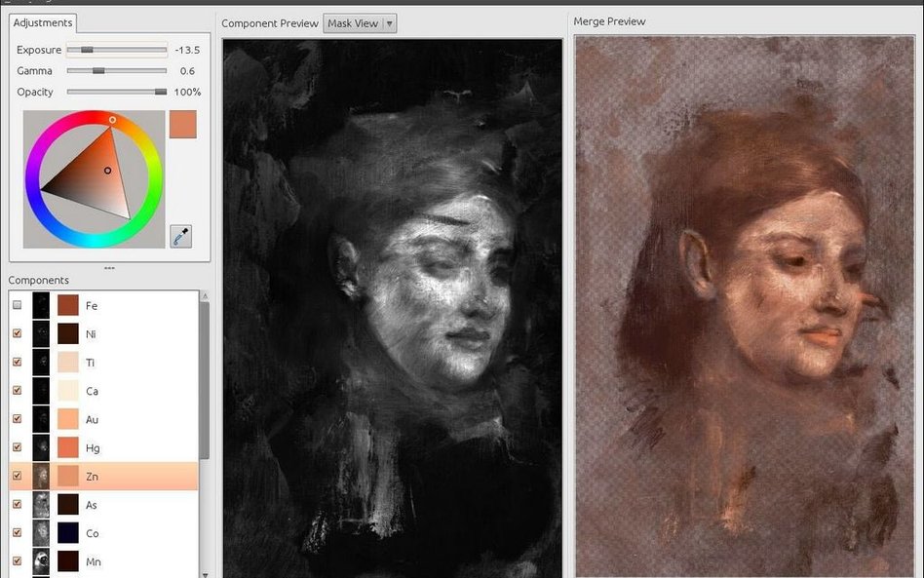Select the Au component mask thumbnail

click(41, 419)
